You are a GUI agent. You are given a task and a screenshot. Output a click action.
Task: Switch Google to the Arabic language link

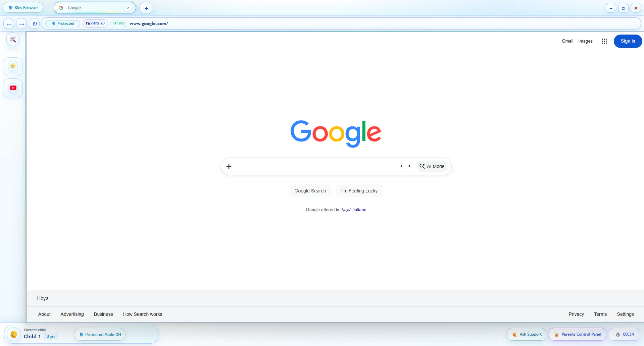point(346,210)
